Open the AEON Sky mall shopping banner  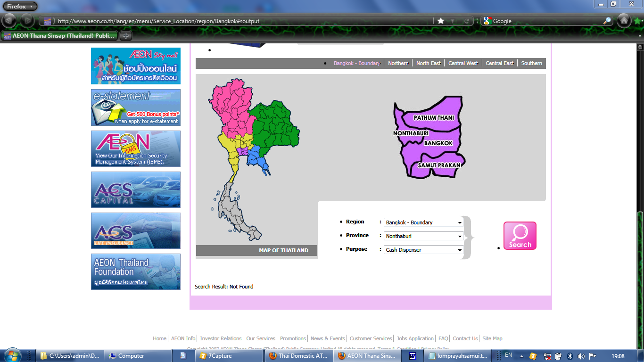click(x=136, y=66)
